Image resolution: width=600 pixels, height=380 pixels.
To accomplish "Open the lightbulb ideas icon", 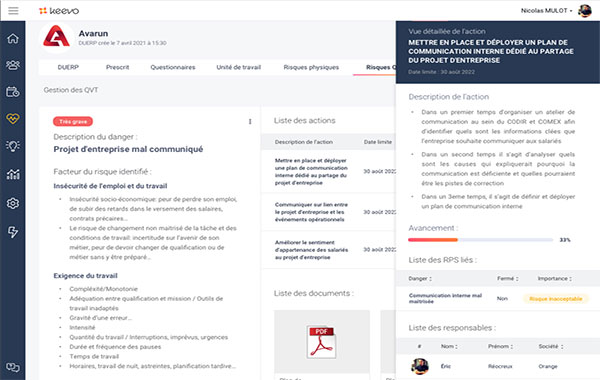I will click(13, 146).
